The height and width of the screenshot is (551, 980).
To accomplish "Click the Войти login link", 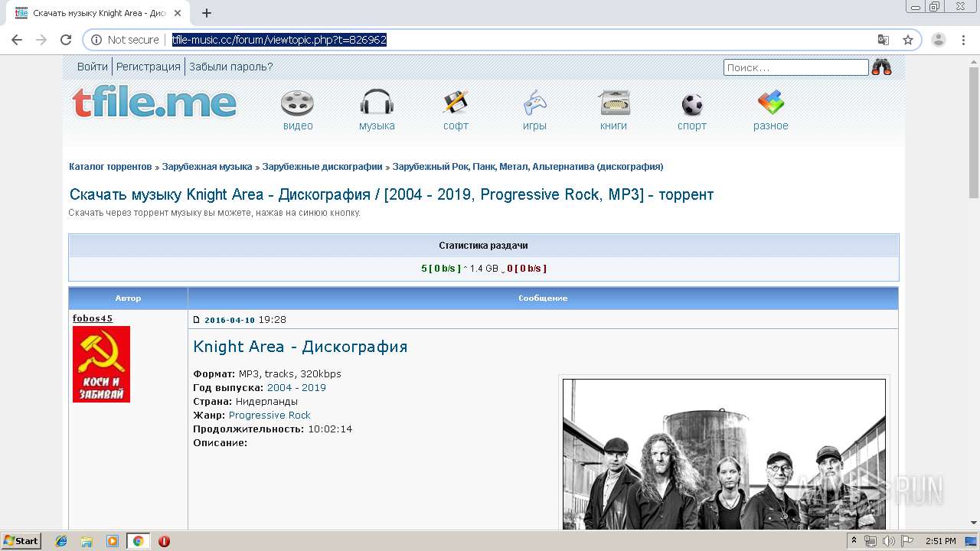I will 93,67.
